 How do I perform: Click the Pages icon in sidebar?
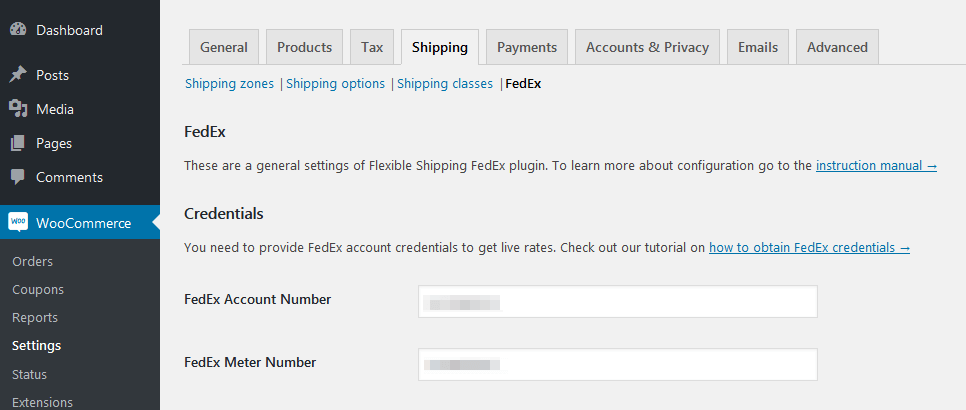tap(18, 143)
